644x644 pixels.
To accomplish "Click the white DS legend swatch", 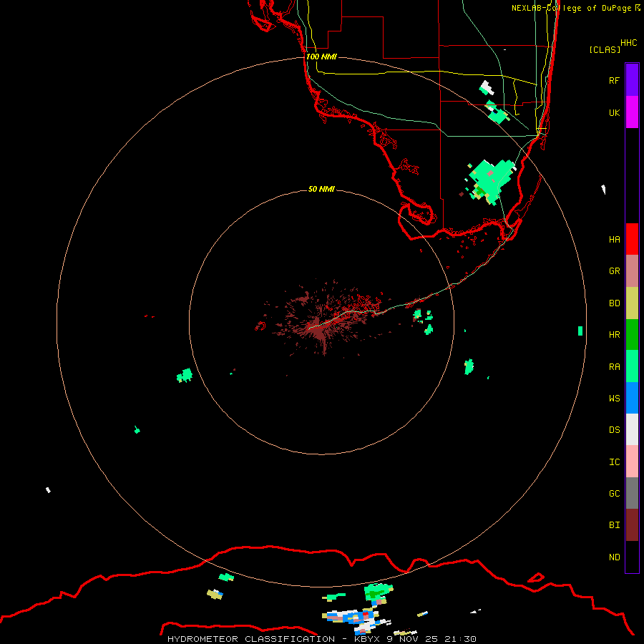I will tap(632, 429).
